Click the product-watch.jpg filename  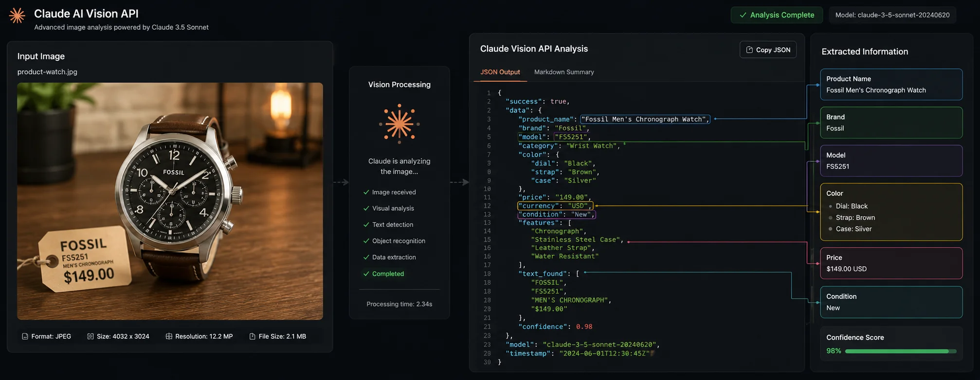tap(47, 72)
